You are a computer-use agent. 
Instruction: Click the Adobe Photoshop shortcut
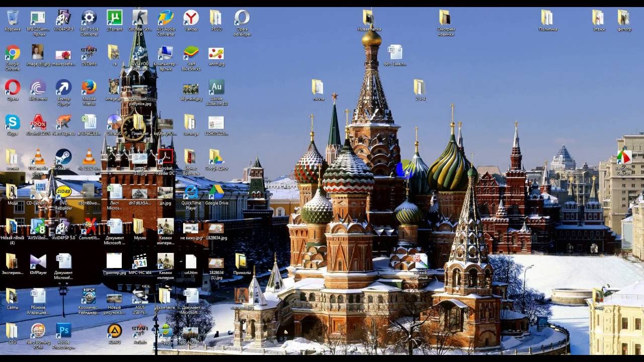click(63, 330)
